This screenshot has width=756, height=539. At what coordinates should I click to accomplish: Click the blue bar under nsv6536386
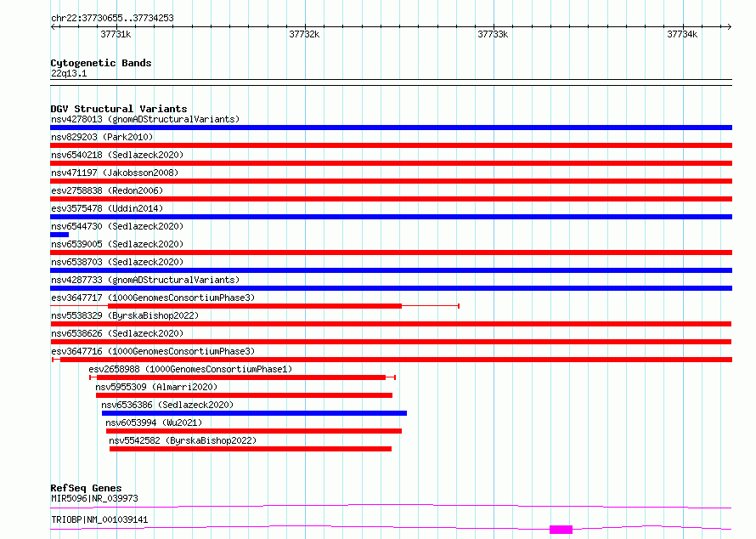click(254, 413)
